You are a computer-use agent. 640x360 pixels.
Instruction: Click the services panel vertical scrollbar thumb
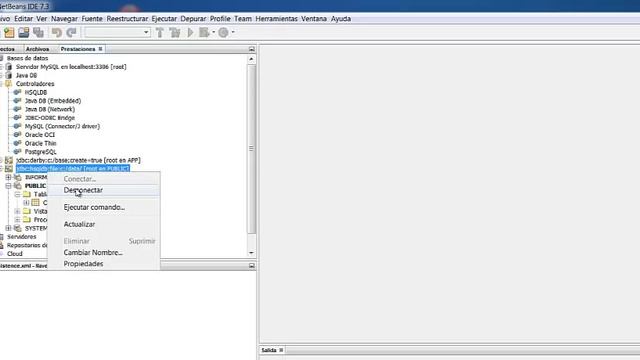[251, 149]
